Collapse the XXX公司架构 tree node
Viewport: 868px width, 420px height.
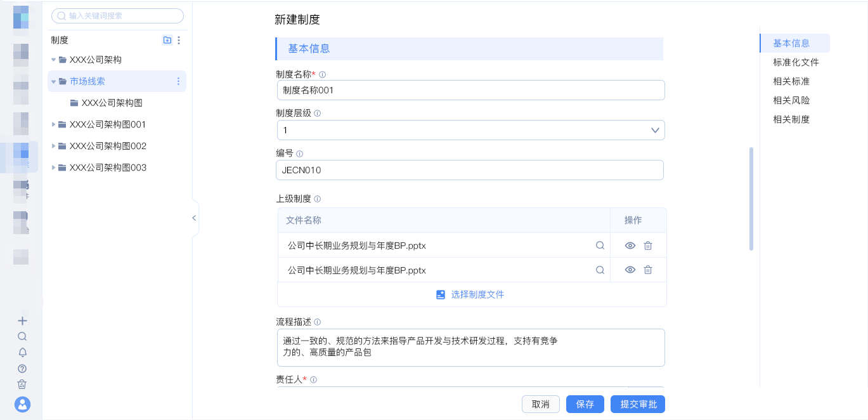point(54,60)
